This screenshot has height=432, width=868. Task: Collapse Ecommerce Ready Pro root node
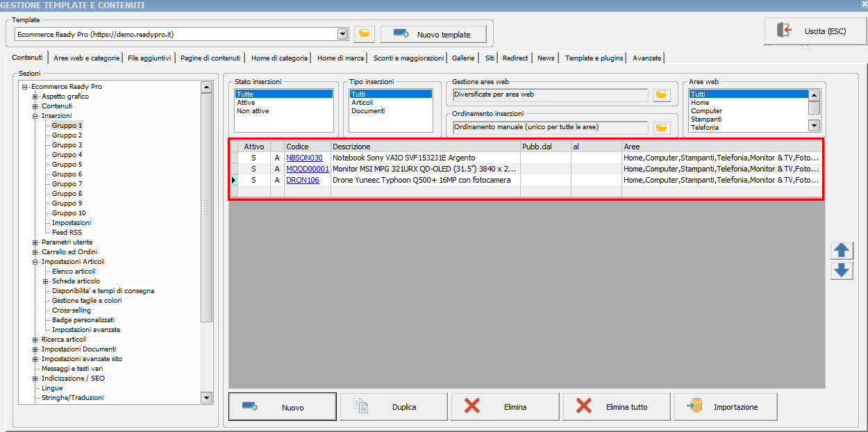pyautogui.click(x=25, y=87)
